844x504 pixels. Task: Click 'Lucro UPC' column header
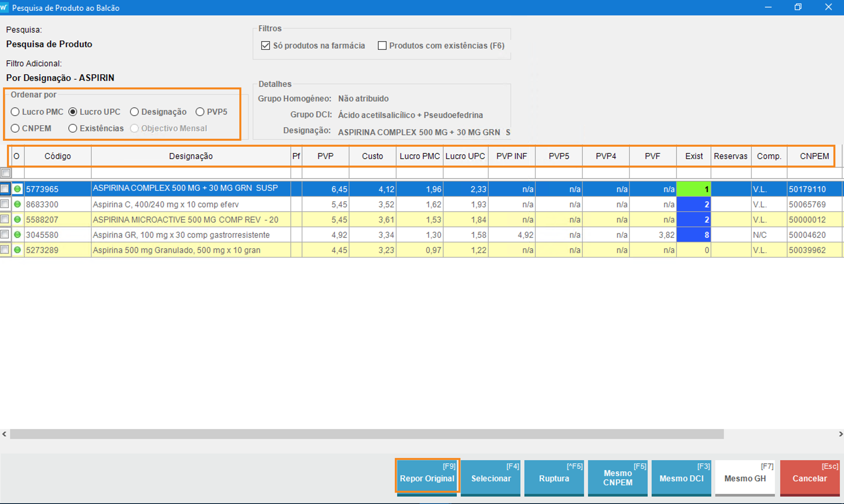click(465, 156)
